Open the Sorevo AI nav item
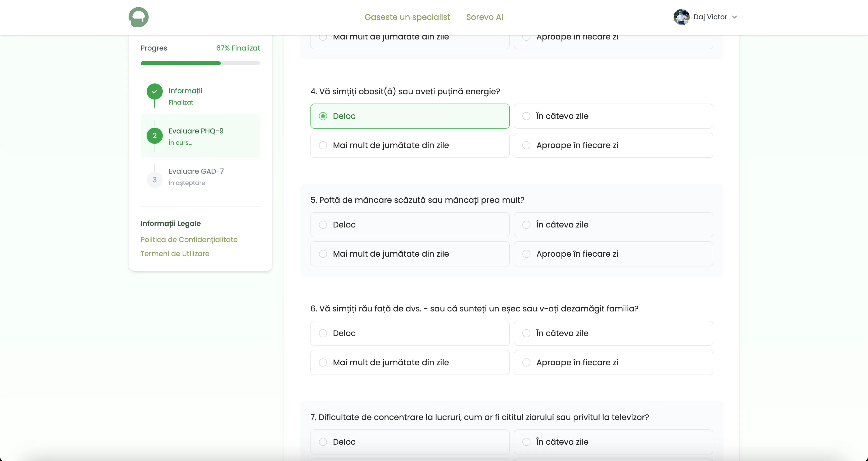868x461 pixels. (484, 17)
